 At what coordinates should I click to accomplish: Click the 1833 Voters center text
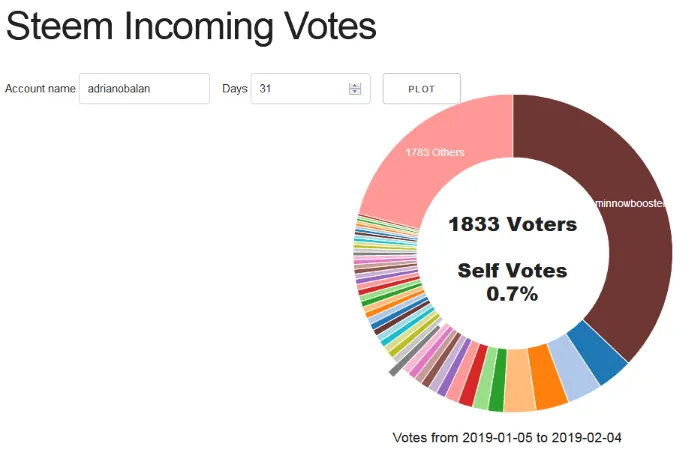point(512,224)
